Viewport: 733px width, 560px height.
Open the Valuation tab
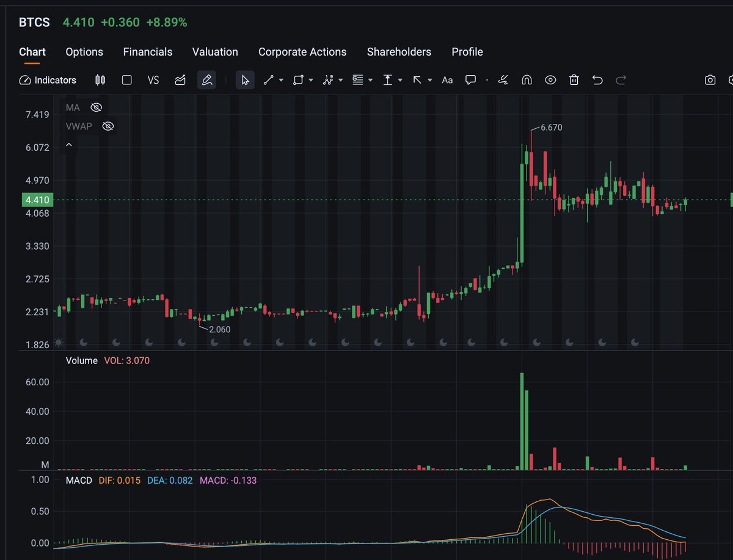(x=215, y=52)
